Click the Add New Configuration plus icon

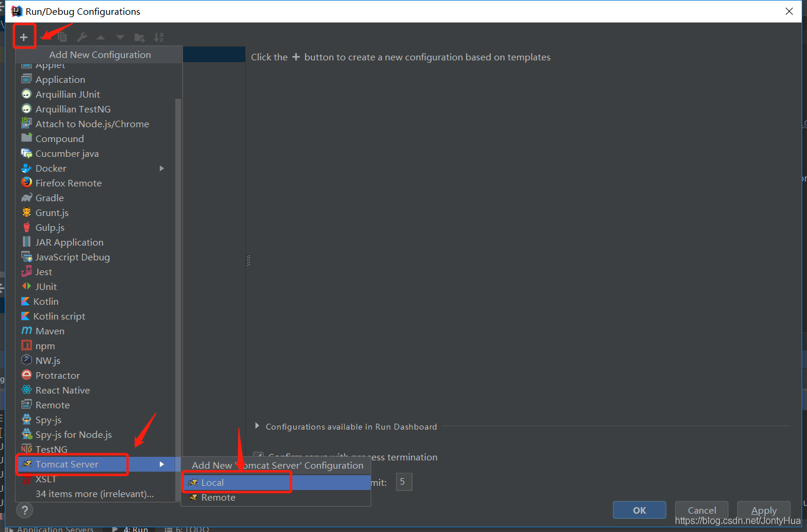[24, 37]
